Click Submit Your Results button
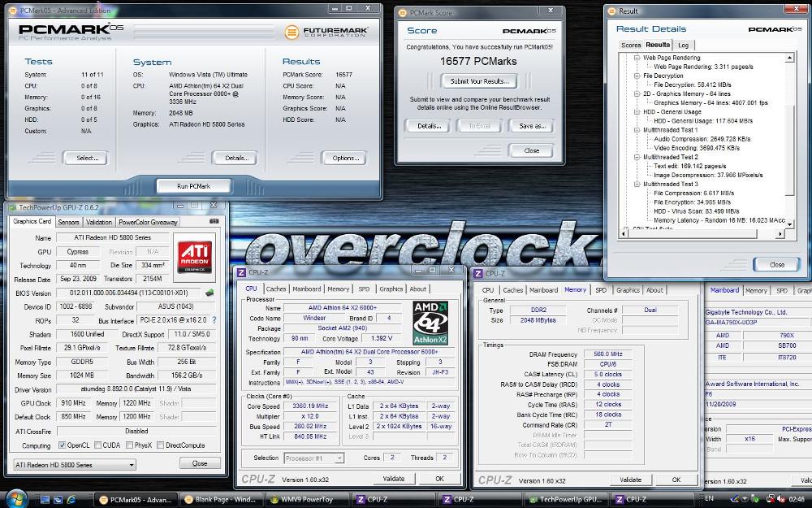812x508 pixels. pyautogui.click(x=480, y=81)
